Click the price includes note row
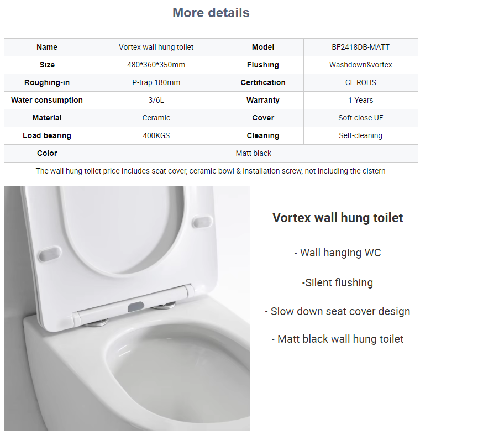 tap(211, 171)
